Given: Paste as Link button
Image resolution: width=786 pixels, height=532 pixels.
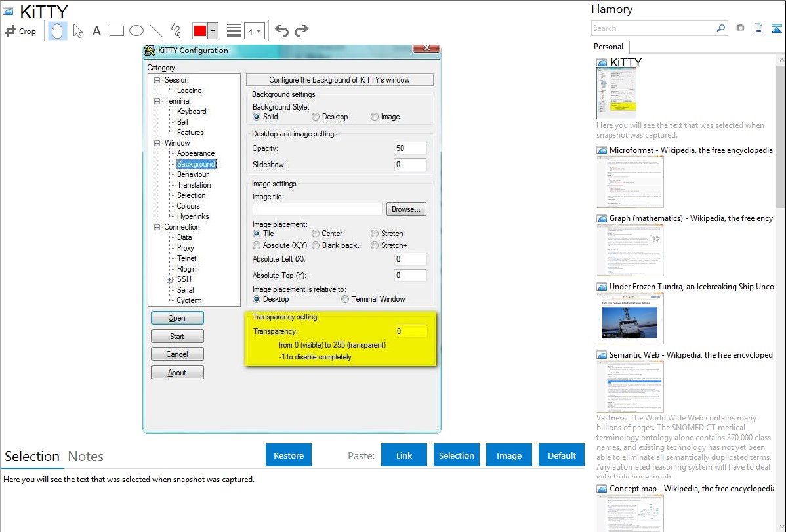Looking at the screenshot, I should coord(404,455).
